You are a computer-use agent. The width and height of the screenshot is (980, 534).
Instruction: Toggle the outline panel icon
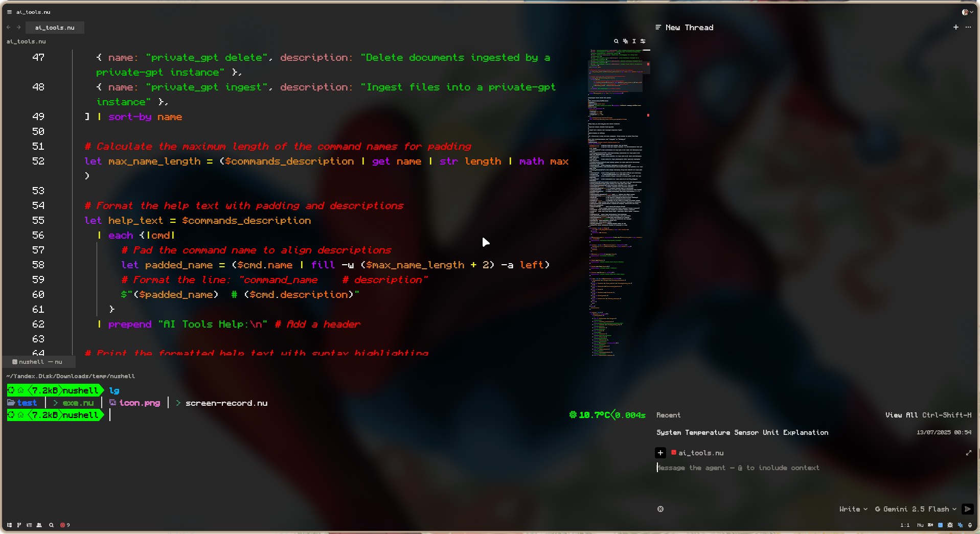coord(29,525)
